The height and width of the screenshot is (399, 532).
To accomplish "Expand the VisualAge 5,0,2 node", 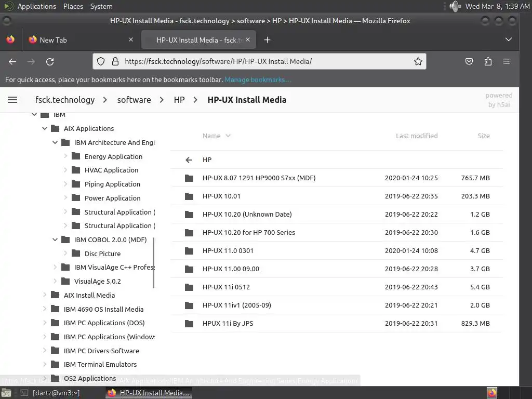I will (55, 281).
